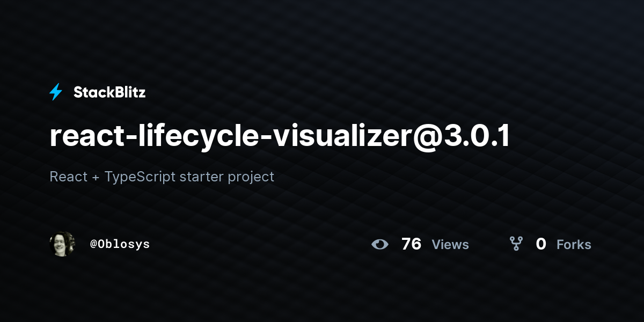Click the 0 fork count number
The image size is (644, 322).
coord(541,244)
